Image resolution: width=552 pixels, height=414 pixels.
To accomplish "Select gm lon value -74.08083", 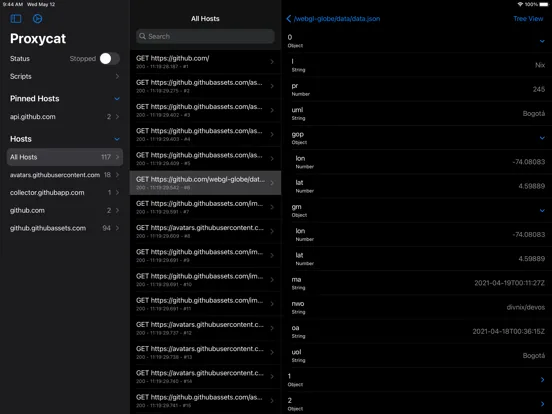I will tap(529, 234).
